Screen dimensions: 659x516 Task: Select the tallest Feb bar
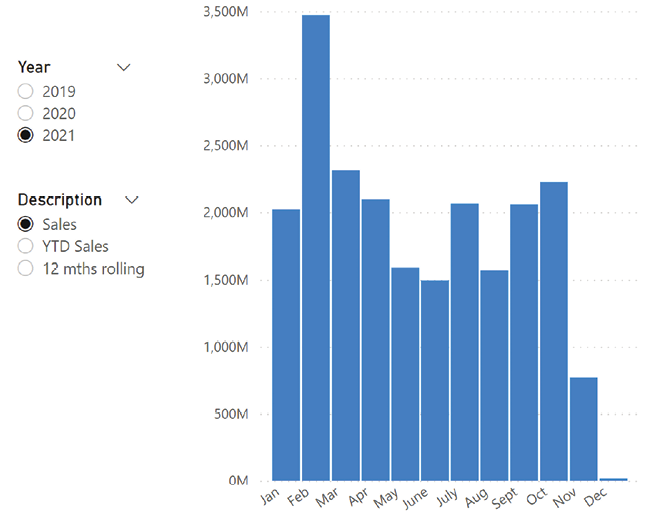click(316, 248)
